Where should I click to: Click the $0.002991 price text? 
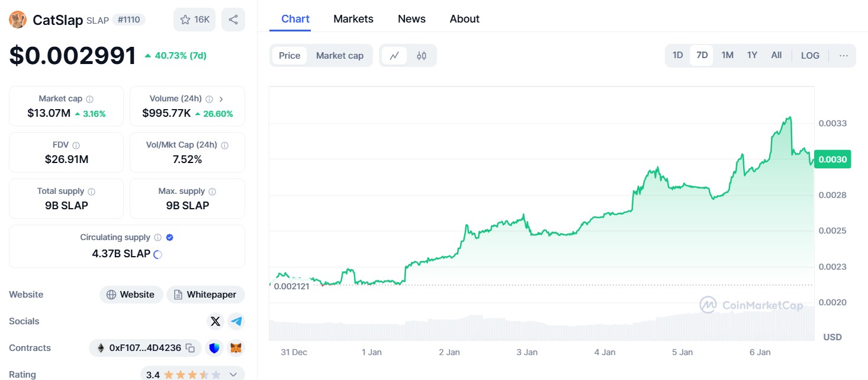click(72, 56)
